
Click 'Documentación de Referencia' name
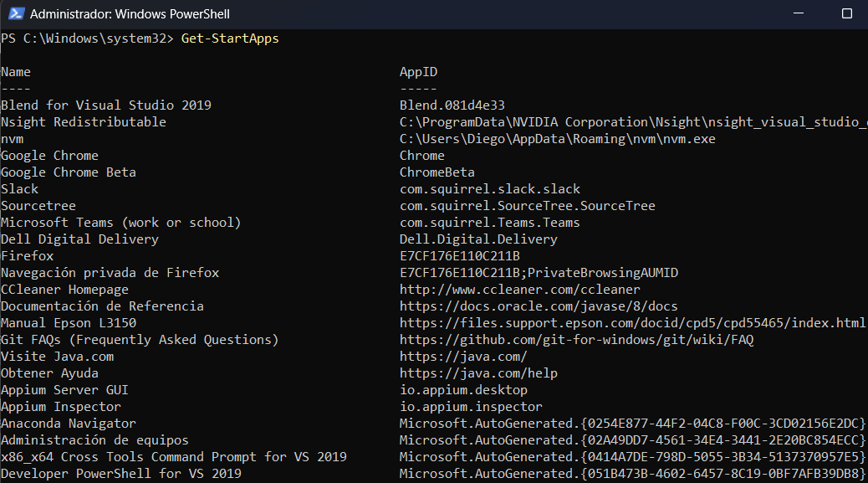coord(102,306)
